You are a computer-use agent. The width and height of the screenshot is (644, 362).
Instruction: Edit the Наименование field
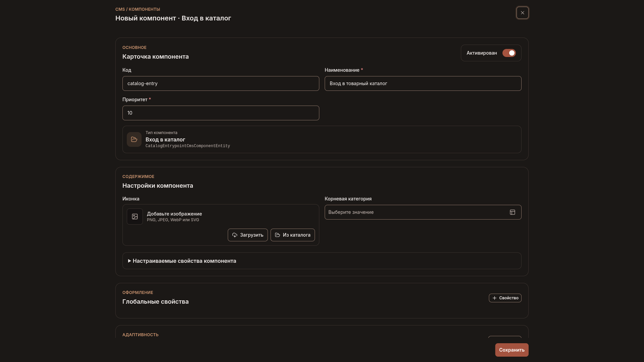(x=423, y=84)
